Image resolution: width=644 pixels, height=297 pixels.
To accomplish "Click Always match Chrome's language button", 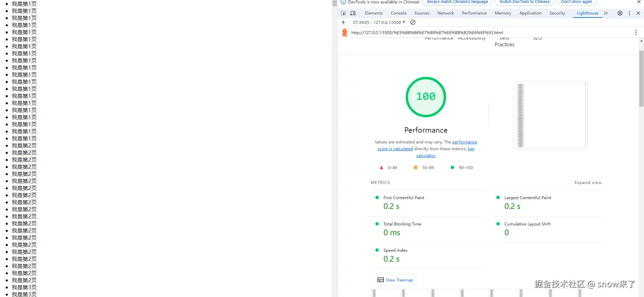I will (x=457, y=2).
